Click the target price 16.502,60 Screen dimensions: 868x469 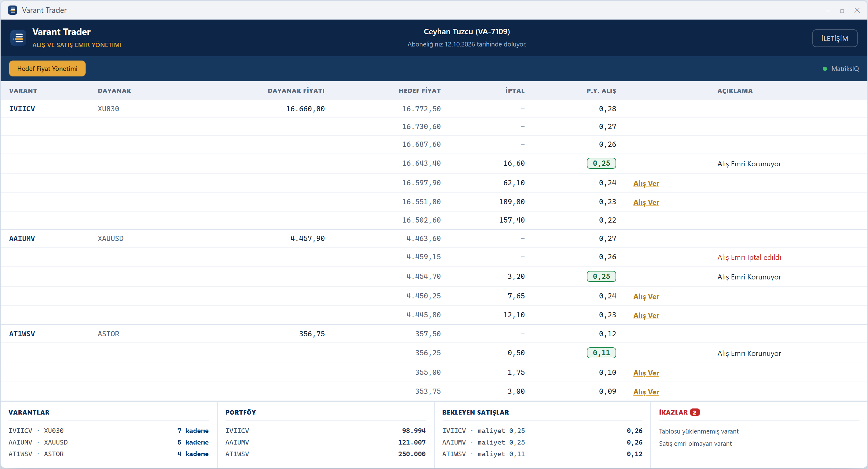click(421, 220)
